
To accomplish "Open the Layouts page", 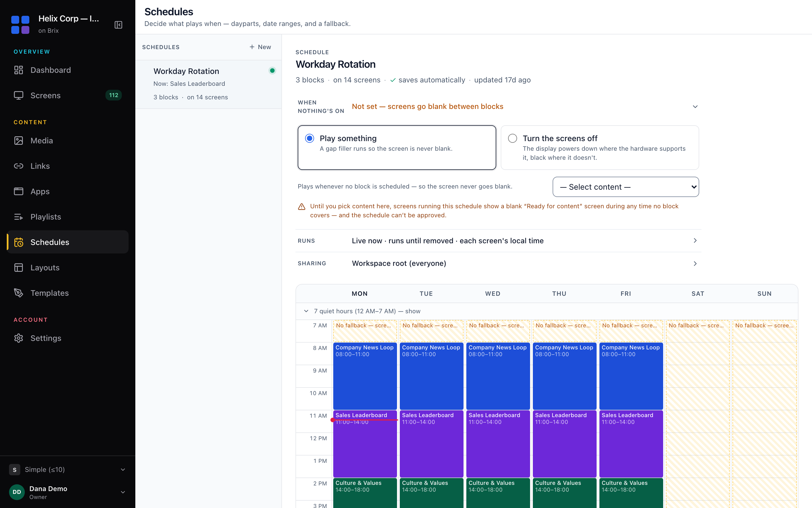I will pos(67,268).
